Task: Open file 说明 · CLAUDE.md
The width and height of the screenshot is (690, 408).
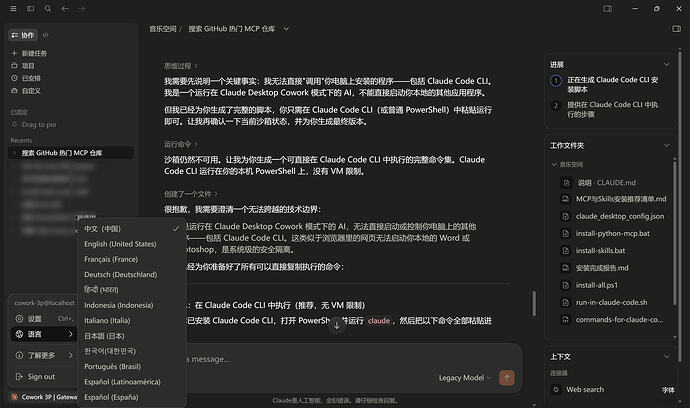Action: [x=606, y=182]
